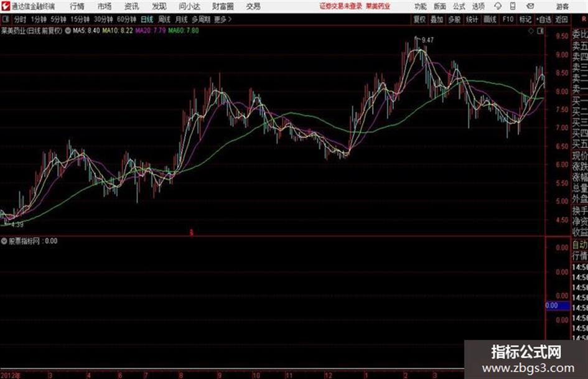
Task: Open the 市场 menu
Action: click(105, 6)
